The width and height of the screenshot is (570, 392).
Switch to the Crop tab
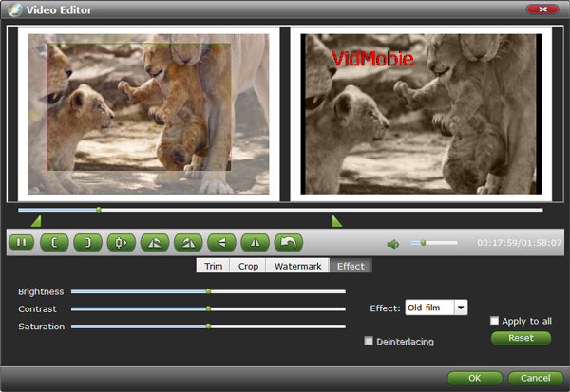point(248,266)
